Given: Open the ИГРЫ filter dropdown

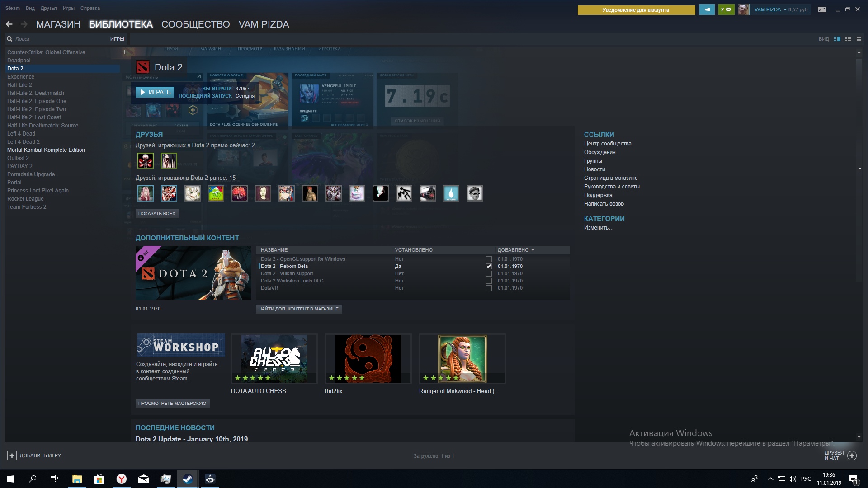Looking at the screenshot, I should click(117, 39).
